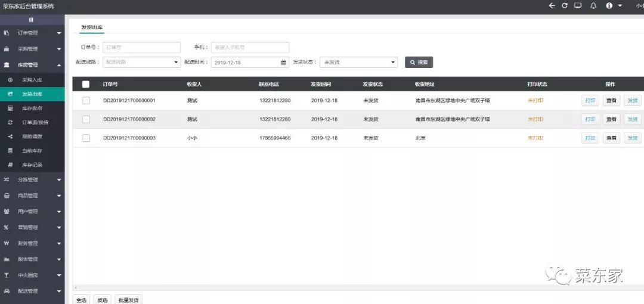Click the 配送管理 car icon
Image resolution: width=644 pixels, height=304 pixels.
pyautogui.click(x=7, y=291)
